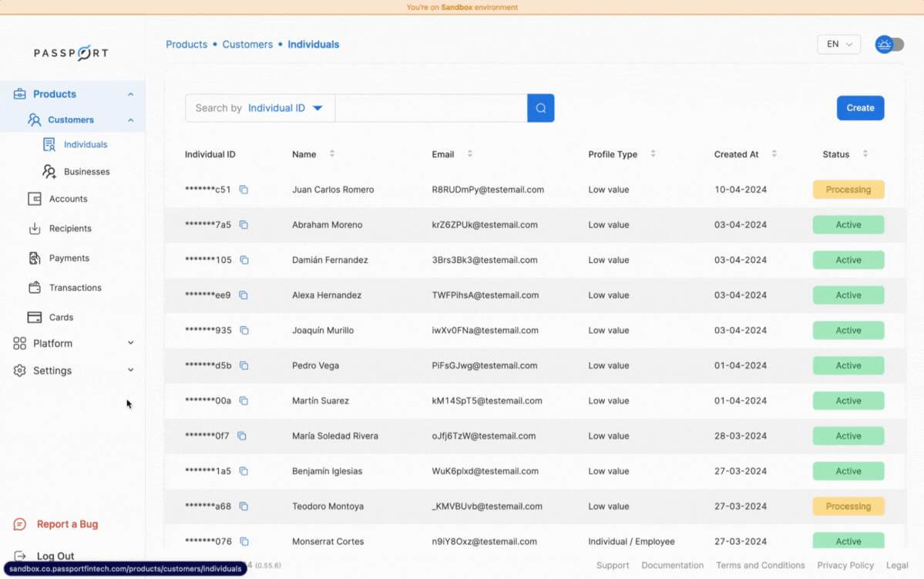924x579 pixels.
Task: Click the Products breadcrumb link
Action: [x=186, y=44]
